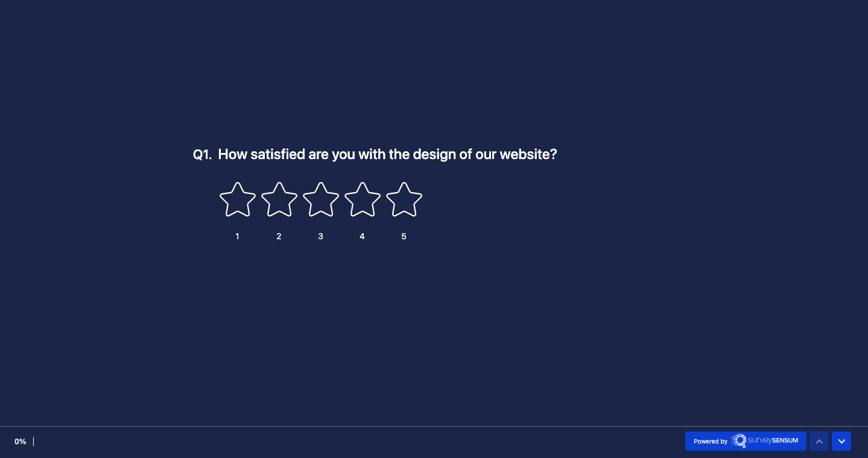Click the upward navigation arrow icon
Image resolution: width=868 pixels, height=458 pixels.
click(x=819, y=441)
